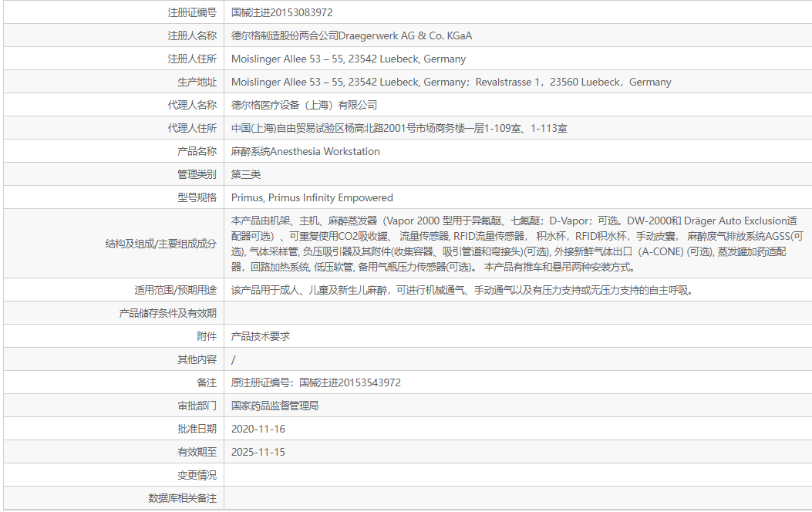Screen dimensions: 812x512
Task: Click the 代理人住所 Shanghai address value
Action: pyautogui.click(x=399, y=129)
